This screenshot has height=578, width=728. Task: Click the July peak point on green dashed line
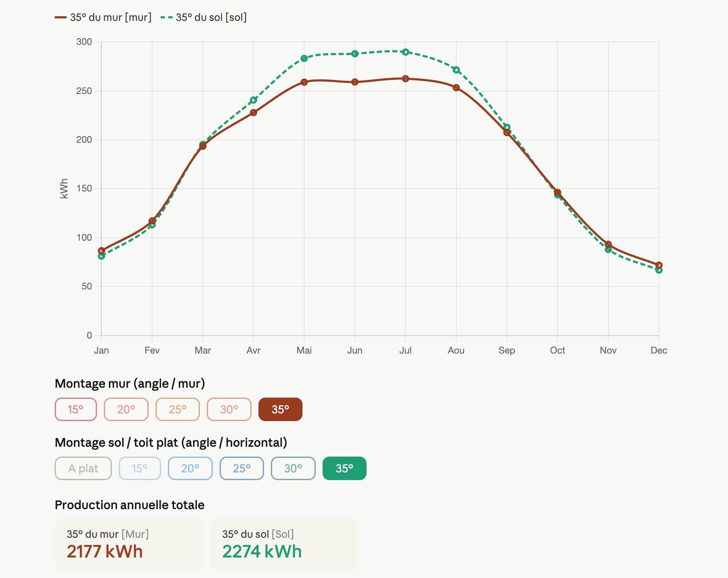coord(405,52)
